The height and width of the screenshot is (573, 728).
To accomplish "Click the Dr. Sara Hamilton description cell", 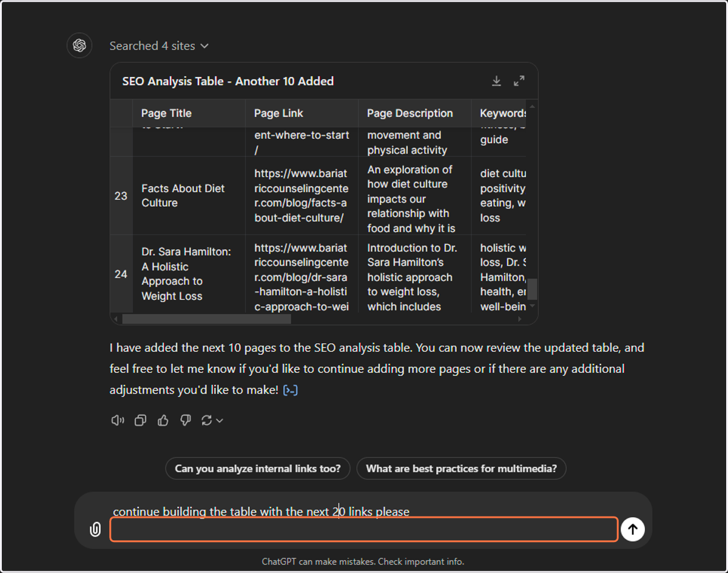I will pyautogui.click(x=414, y=274).
